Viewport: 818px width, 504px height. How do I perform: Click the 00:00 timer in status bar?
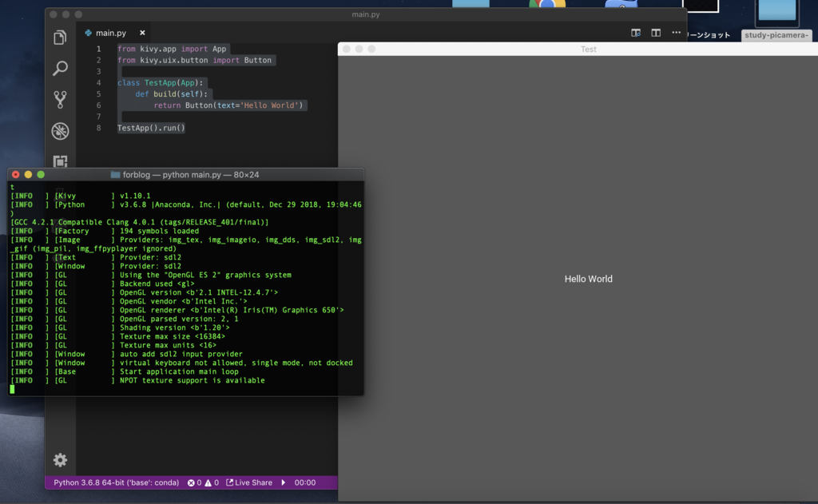click(x=304, y=482)
